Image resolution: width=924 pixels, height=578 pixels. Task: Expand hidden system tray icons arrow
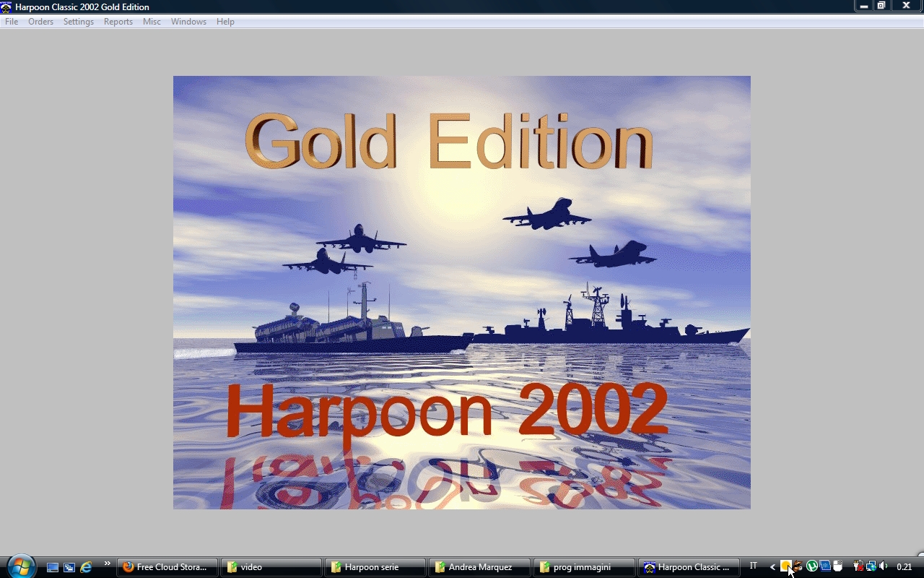(772, 567)
